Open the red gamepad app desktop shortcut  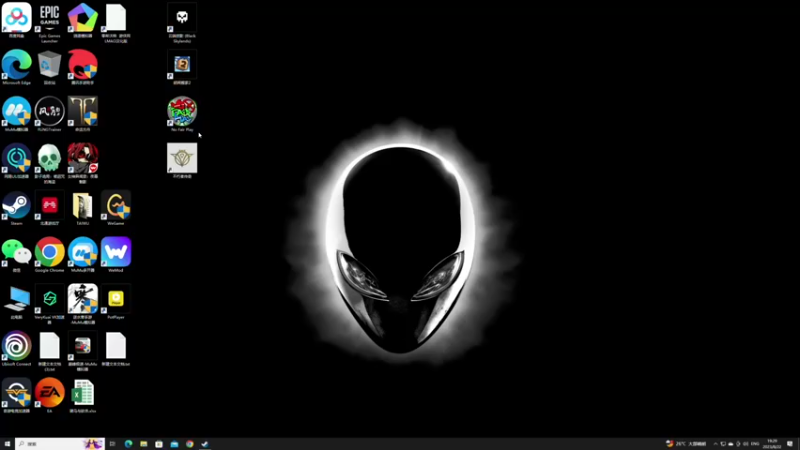pos(49,206)
